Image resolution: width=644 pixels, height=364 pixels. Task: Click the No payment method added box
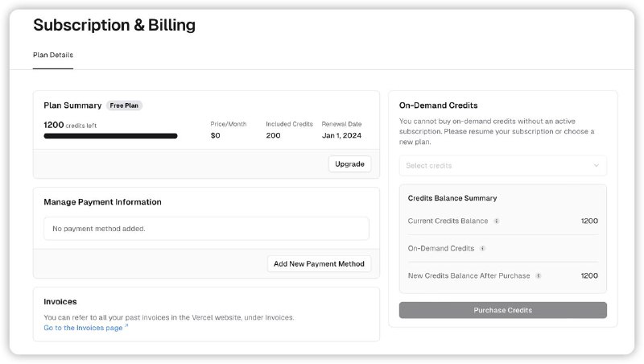(206, 229)
